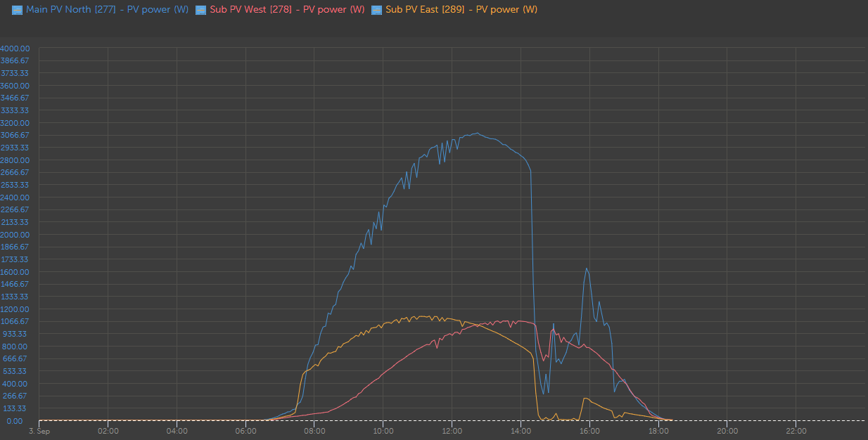This screenshot has width=868, height=440.
Task: Click the 04:00 time axis label
Action: (177, 431)
